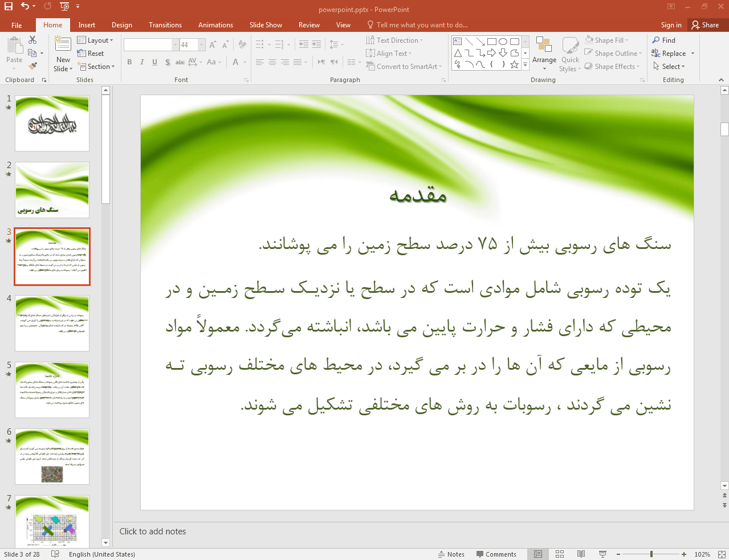Screen dimensions: 729x560
Task: Click the Zoom In plus button
Action: 683,554
